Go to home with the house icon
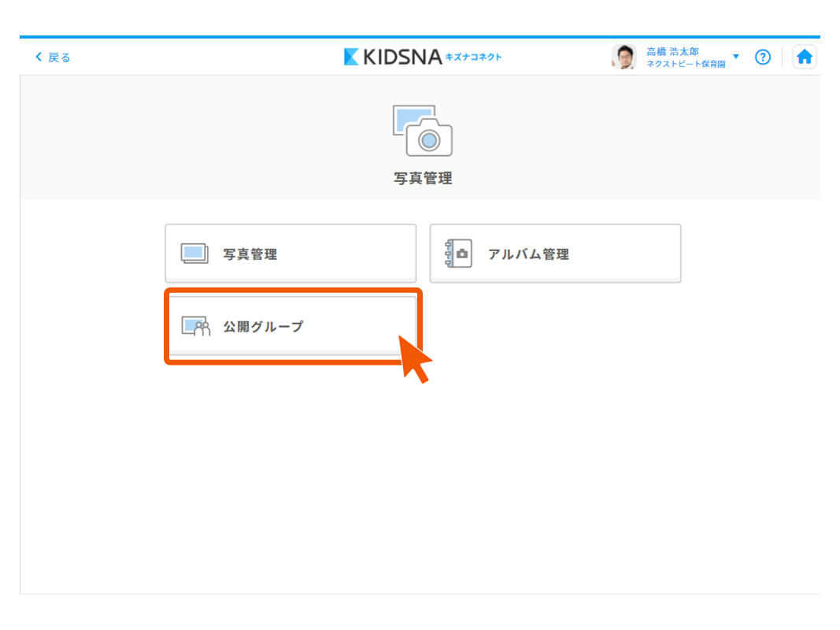Screen dimensions: 840x630 (x=804, y=57)
